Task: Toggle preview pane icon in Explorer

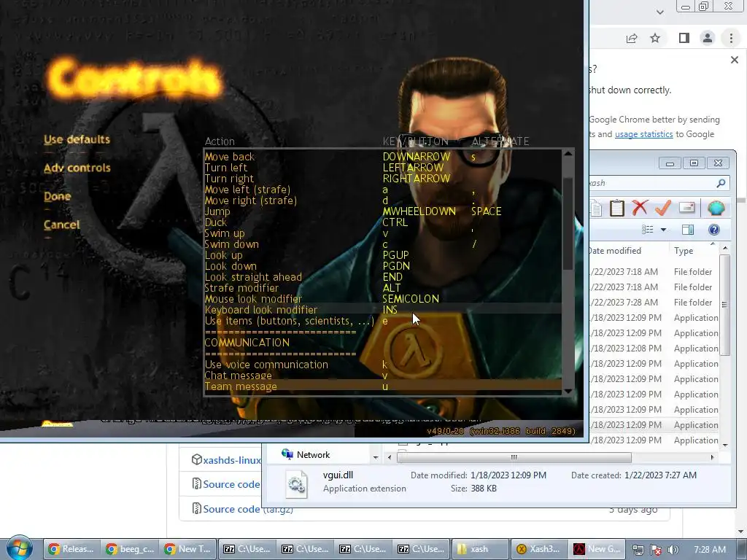Action: pyautogui.click(x=687, y=230)
